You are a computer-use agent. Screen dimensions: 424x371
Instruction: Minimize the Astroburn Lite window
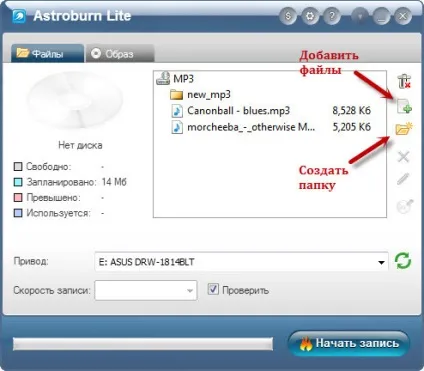(x=382, y=16)
